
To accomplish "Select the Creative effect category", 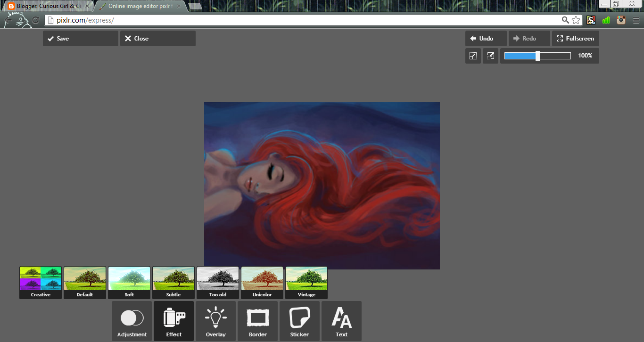I will [x=41, y=283].
